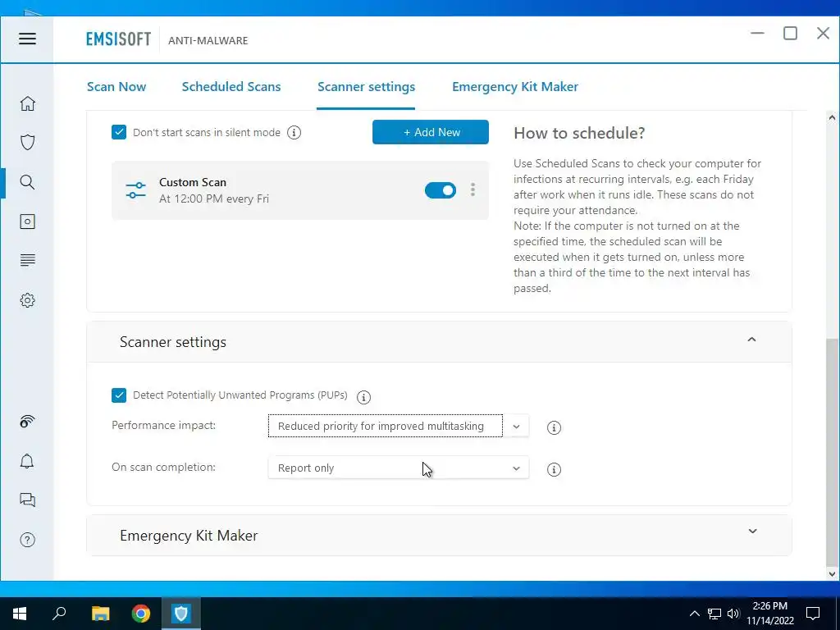Open help question mark icon
The image size is (840, 630).
(27, 540)
